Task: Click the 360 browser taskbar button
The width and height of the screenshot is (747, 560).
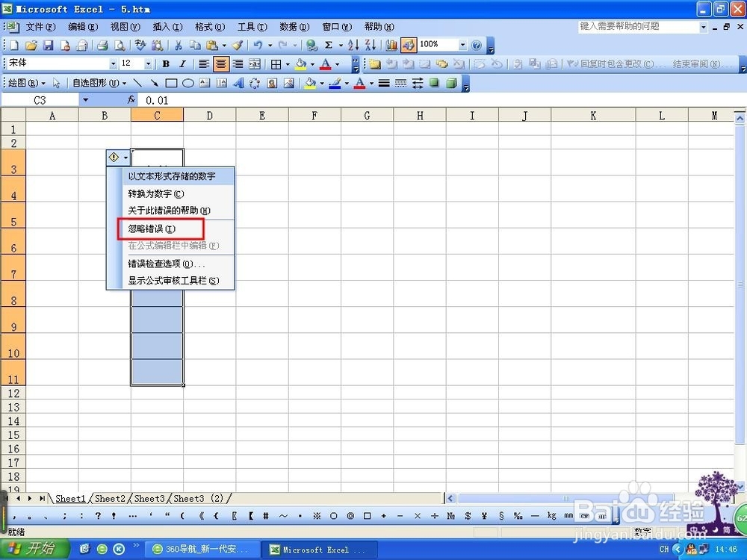Action: (x=202, y=550)
